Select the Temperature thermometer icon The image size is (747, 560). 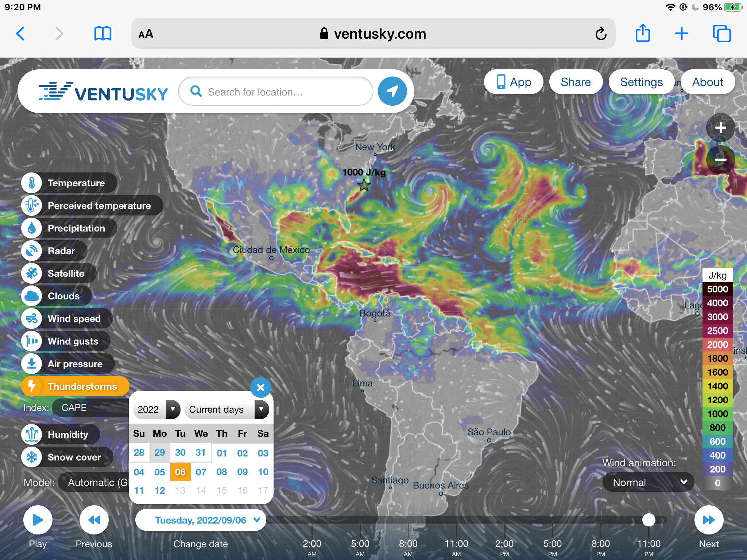[32, 183]
